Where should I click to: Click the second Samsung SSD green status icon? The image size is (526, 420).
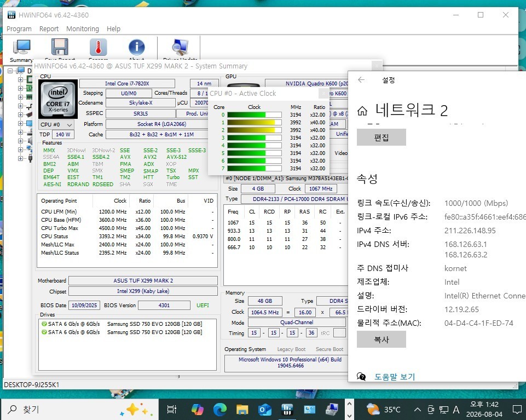[44, 332]
